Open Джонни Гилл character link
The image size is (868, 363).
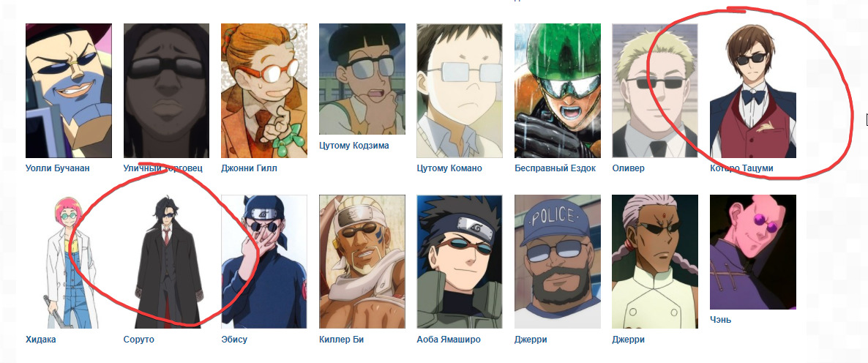click(x=249, y=168)
